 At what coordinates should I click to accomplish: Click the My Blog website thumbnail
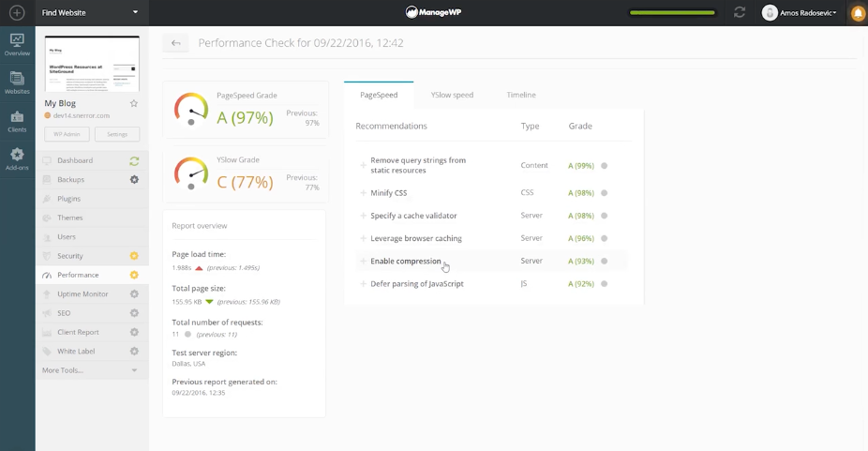tap(92, 64)
